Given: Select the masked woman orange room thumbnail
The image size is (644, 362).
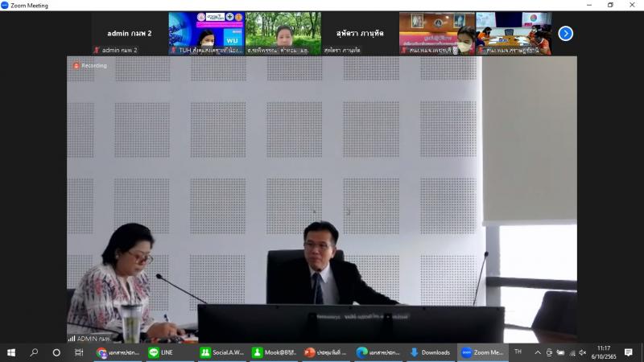Looking at the screenshot, I should click(x=437, y=33).
